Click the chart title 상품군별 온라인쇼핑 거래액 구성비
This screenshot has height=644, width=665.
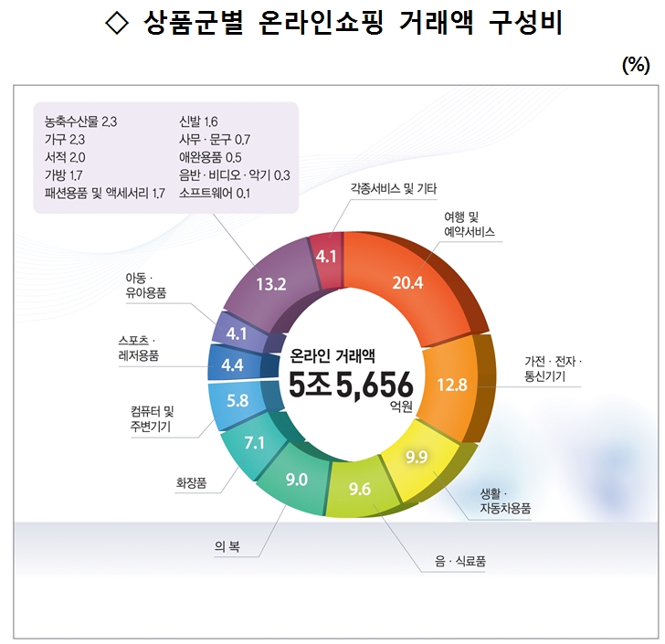coord(353,22)
